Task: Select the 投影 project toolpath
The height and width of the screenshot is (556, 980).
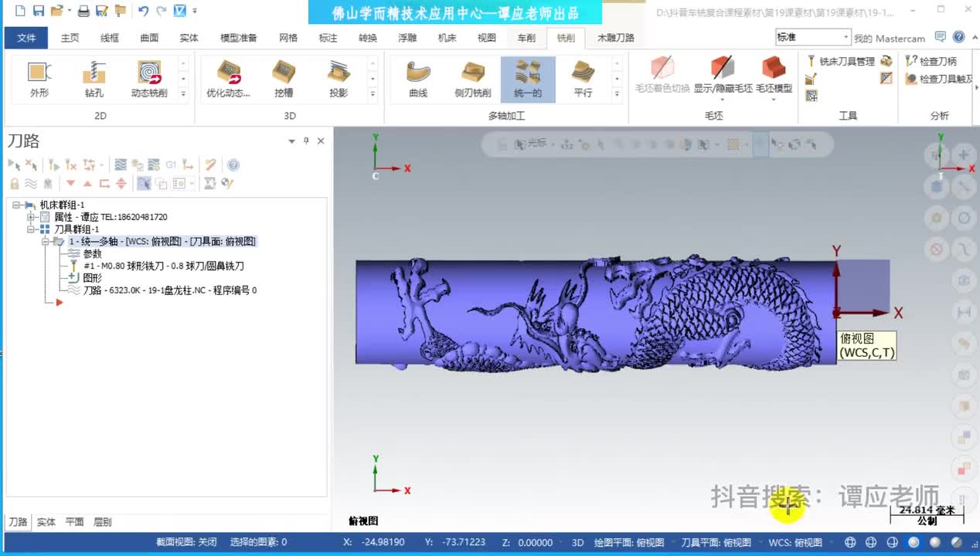Action: pyautogui.click(x=339, y=80)
